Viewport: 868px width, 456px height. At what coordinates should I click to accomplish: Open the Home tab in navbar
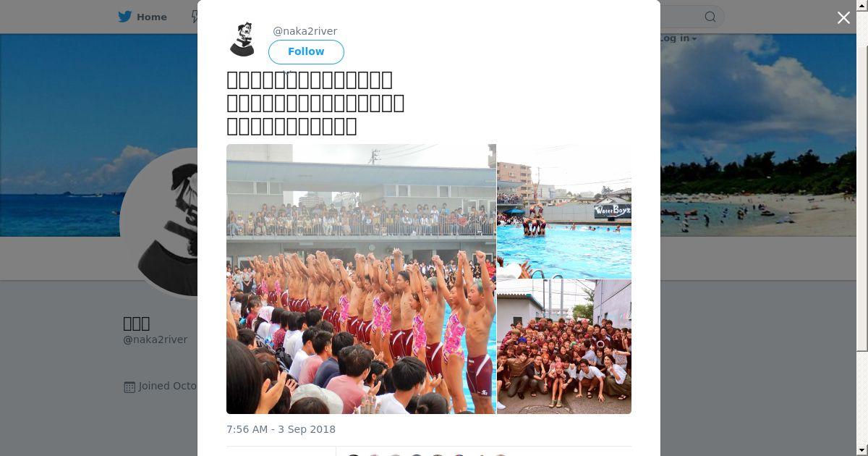(x=142, y=17)
